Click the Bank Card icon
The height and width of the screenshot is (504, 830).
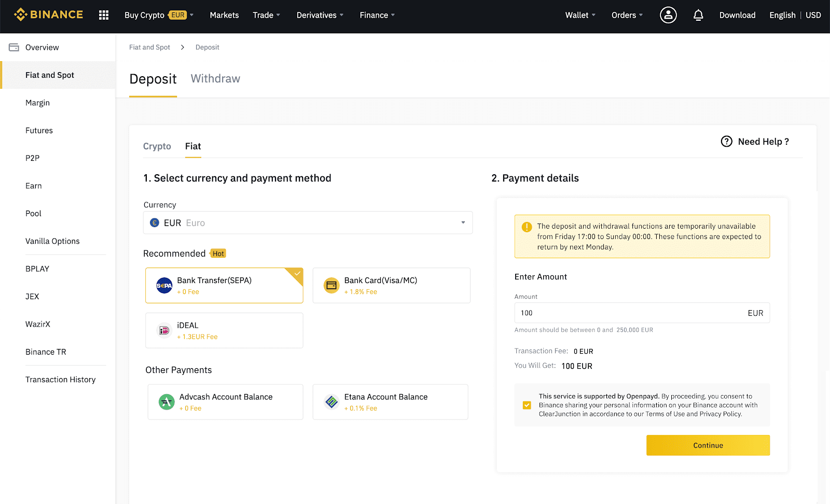(x=331, y=286)
